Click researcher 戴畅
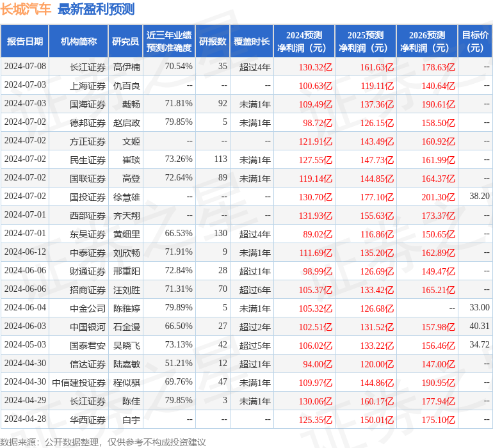The width and height of the screenshot is (493, 448). [131, 104]
